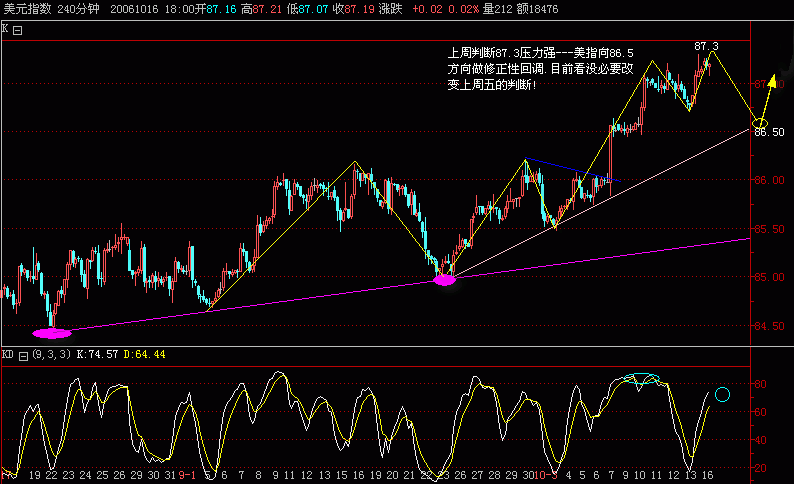Click the low price 87.07
Viewport: 794px width, 484px height.
pyautogui.click(x=313, y=9)
